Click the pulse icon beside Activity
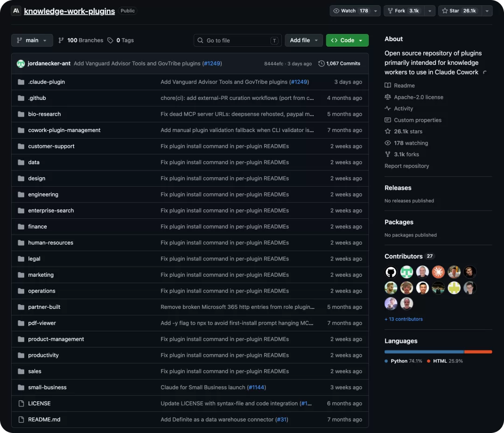Screen dimensions: 504x433 tap(388, 108)
